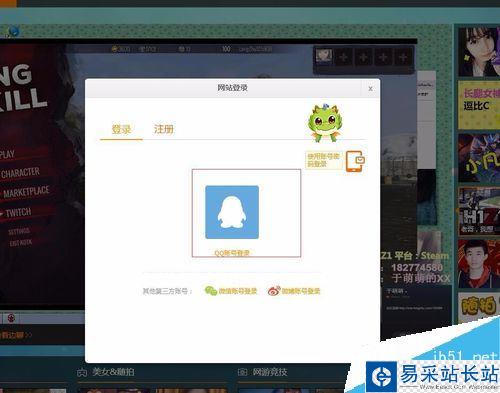Switch to account-password login via orange phone icon
This screenshot has width=500, height=393.
355,161
